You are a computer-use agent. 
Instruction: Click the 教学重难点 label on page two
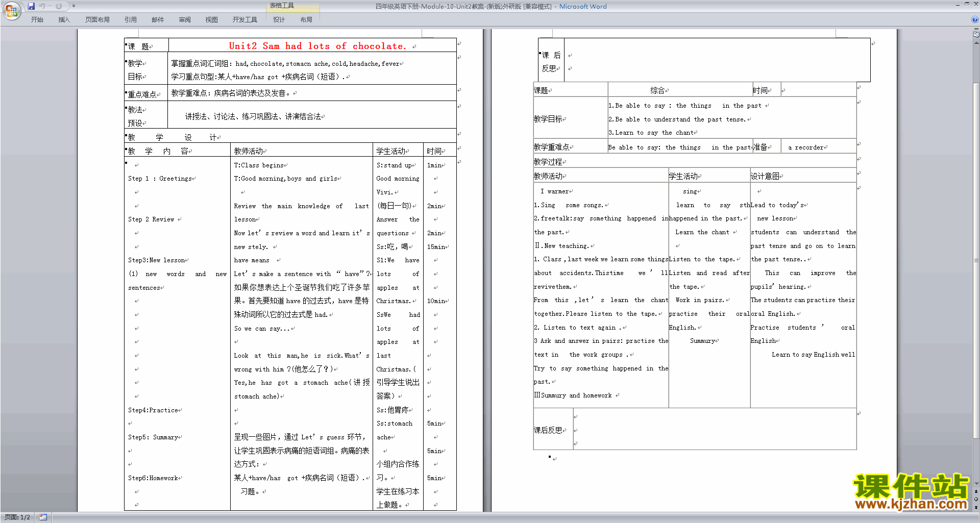(x=552, y=147)
